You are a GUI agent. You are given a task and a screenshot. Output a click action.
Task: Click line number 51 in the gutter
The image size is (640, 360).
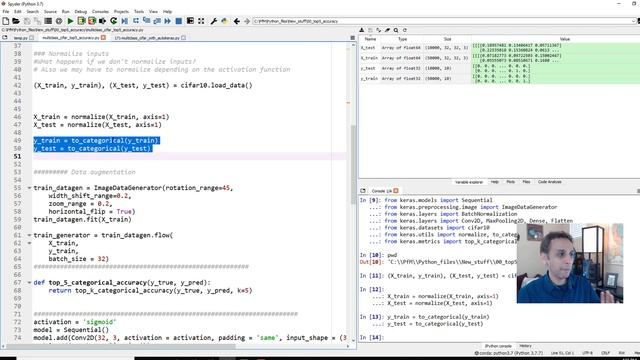coord(17,156)
